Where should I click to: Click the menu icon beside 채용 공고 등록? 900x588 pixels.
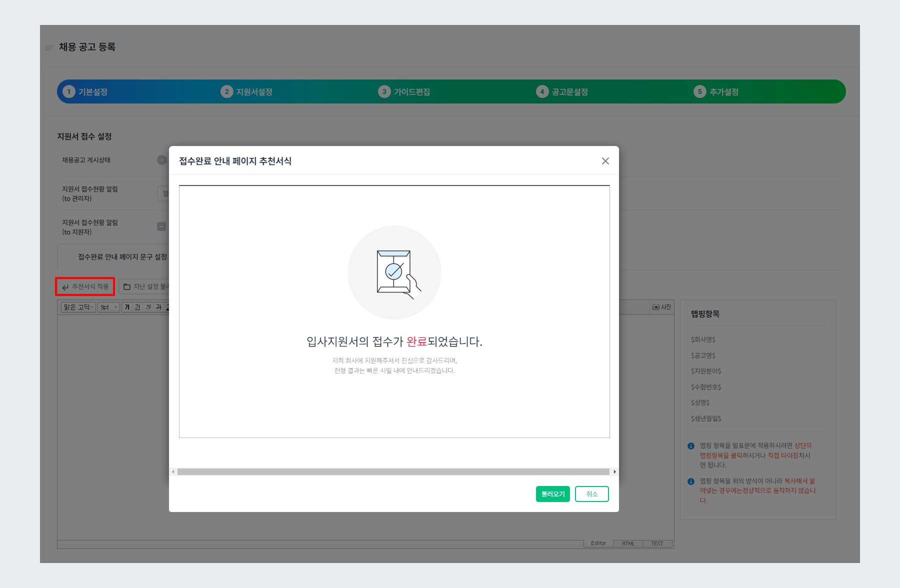click(x=49, y=48)
